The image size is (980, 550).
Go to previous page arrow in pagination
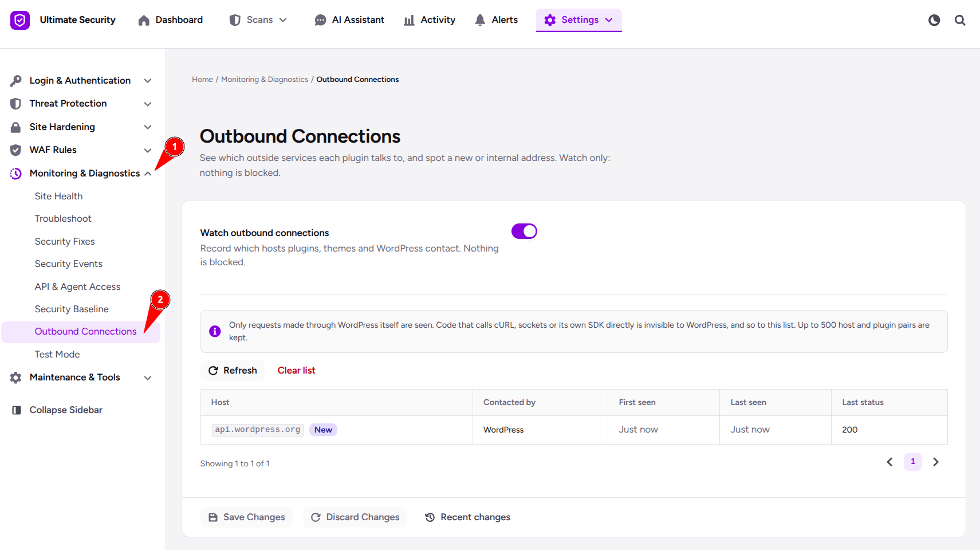[890, 462]
